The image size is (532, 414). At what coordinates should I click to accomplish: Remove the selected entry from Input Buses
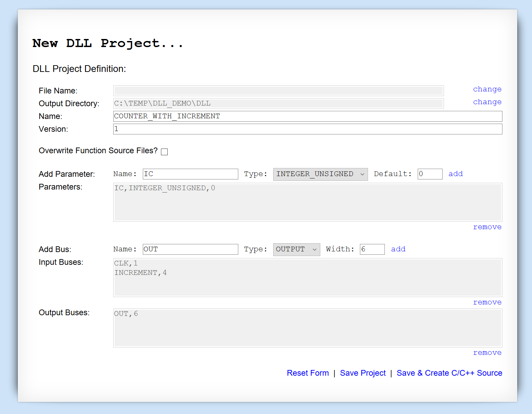pyautogui.click(x=487, y=302)
